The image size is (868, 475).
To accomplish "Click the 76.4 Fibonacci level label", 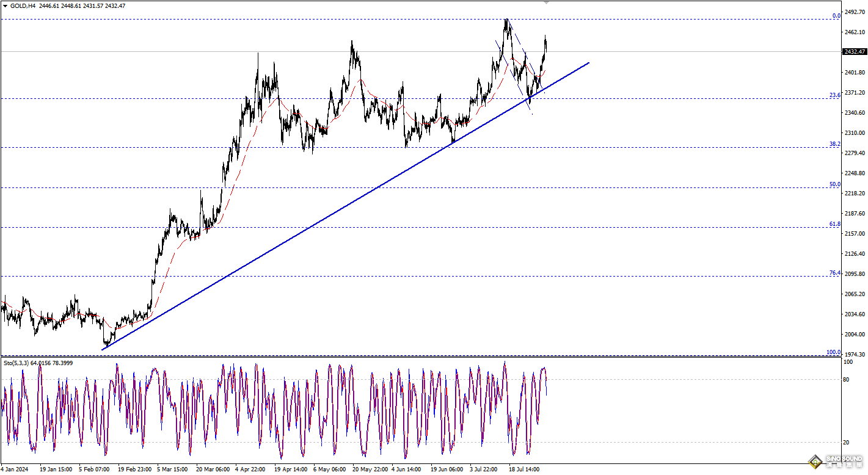I will (x=834, y=273).
